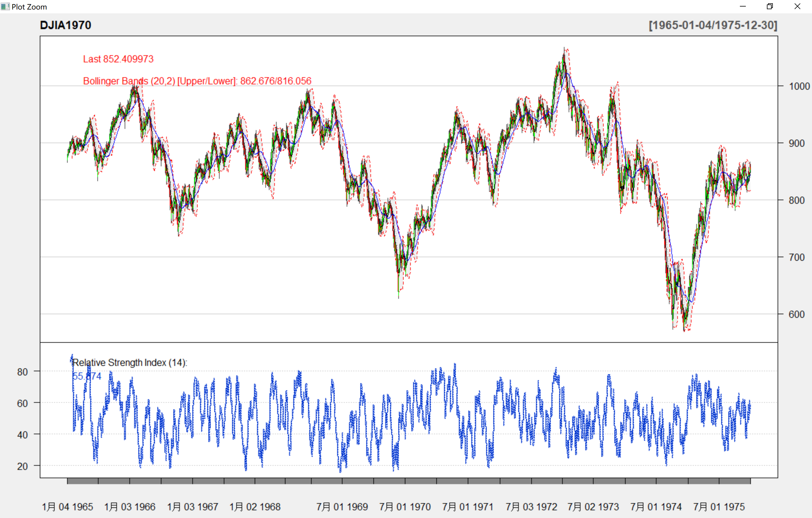Click the Relative Strength Index (14) label

point(130,362)
